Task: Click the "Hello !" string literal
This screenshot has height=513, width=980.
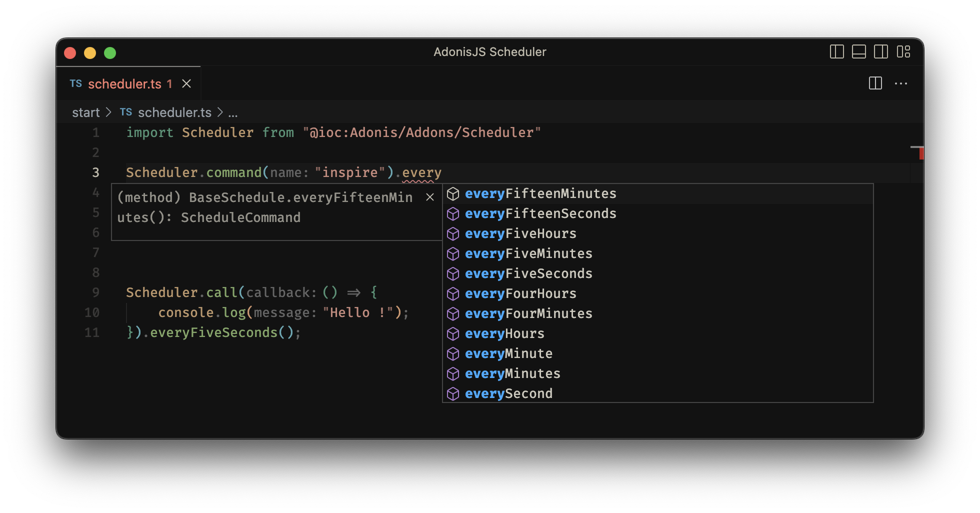Action: (358, 312)
